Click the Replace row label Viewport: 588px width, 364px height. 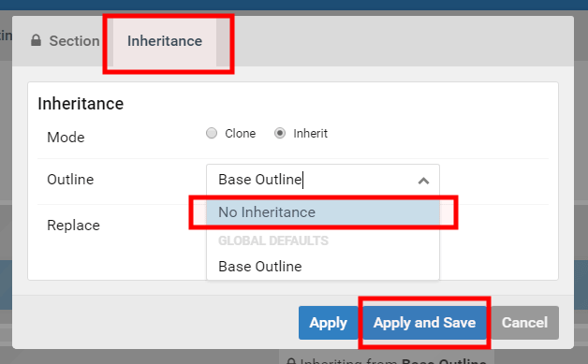[73, 226]
